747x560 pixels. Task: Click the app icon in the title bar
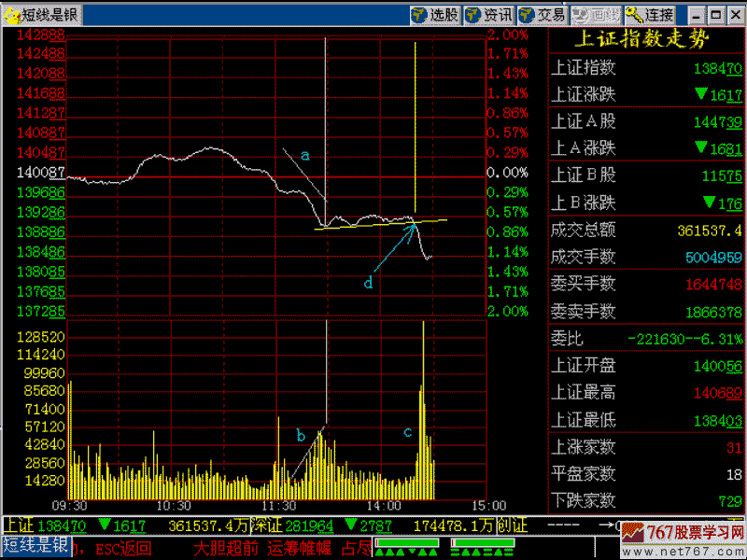(11, 14)
